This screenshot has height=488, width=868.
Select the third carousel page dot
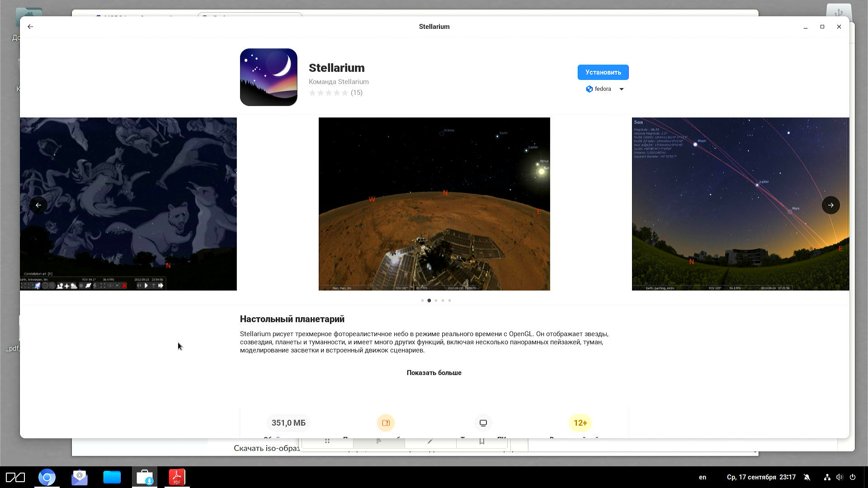coord(436,300)
